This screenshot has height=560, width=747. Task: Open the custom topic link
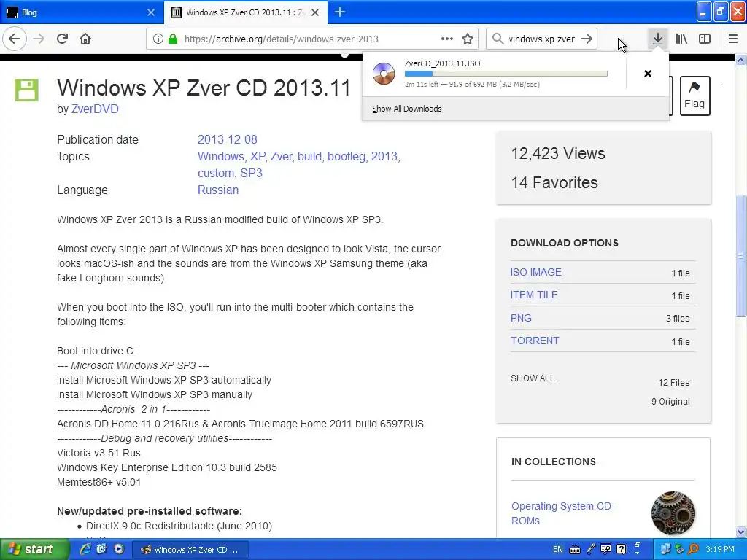click(216, 173)
